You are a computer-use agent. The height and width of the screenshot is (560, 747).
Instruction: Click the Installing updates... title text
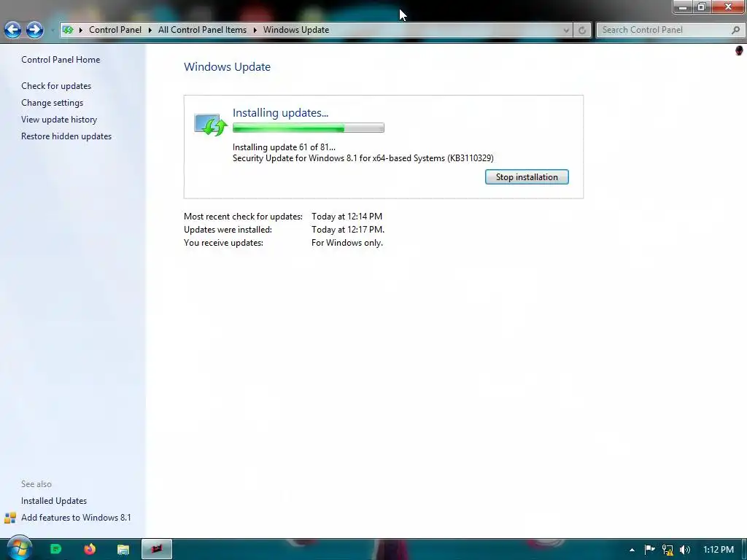(x=280, y=113)
